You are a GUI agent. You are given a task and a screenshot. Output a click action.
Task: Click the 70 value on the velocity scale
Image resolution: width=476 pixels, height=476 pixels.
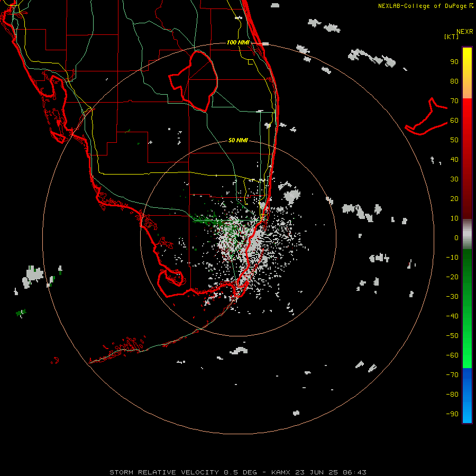pos(454,101)
